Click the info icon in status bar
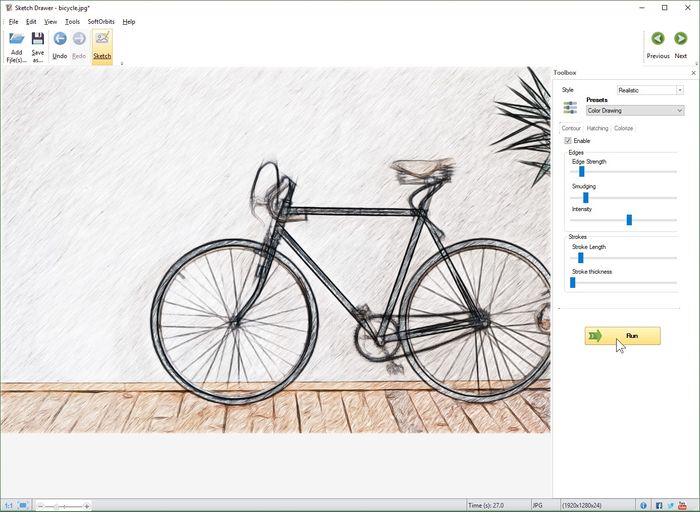The width and height of the screenshot is (700, 512). (x=644, y=505)
